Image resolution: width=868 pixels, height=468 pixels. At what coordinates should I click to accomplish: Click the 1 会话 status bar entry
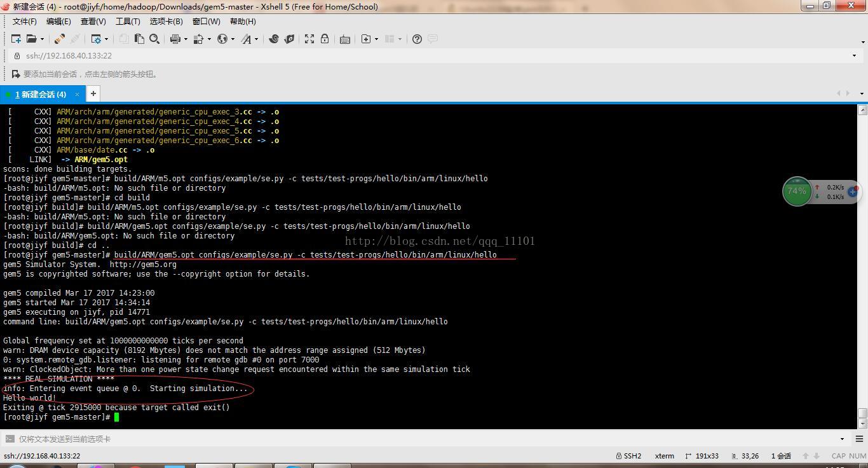781,456
